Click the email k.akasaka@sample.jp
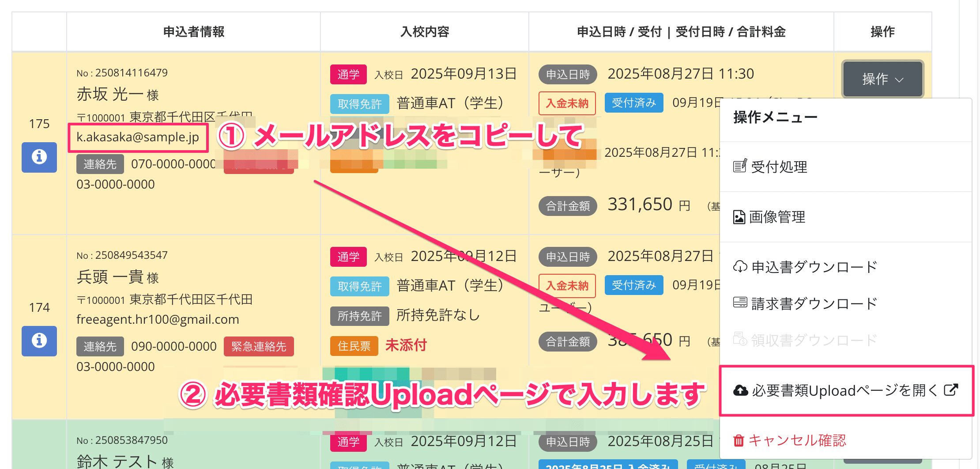Viewport: 980px width, 469px height. [138, 137]
